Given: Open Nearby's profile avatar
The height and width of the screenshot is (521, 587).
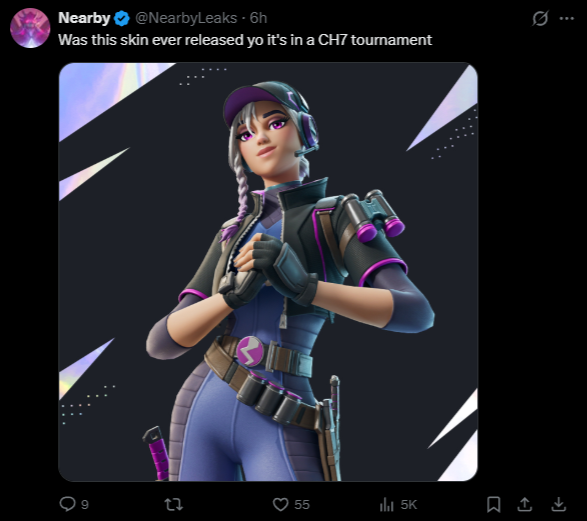Looking at the screenshot, I should pos(30,28).
